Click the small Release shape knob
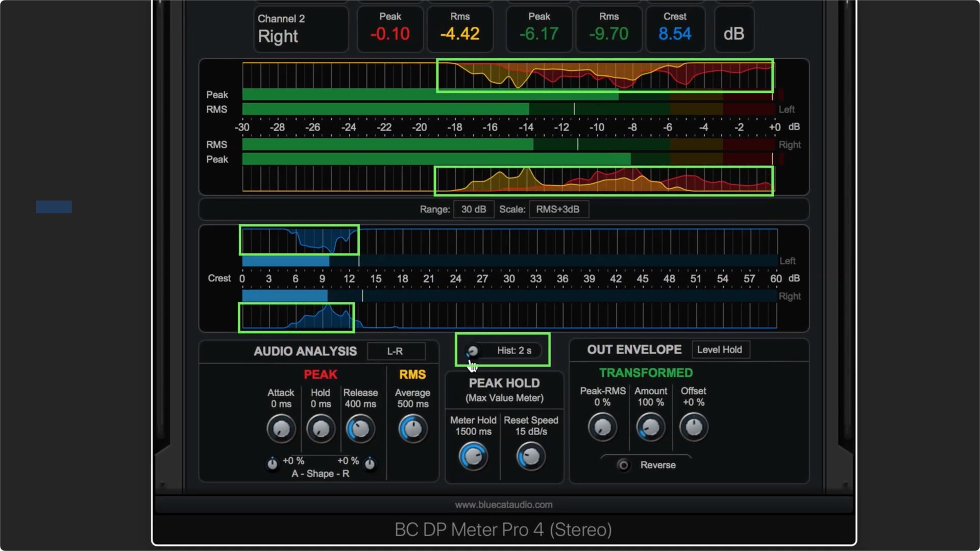 (x=370, y=464)
